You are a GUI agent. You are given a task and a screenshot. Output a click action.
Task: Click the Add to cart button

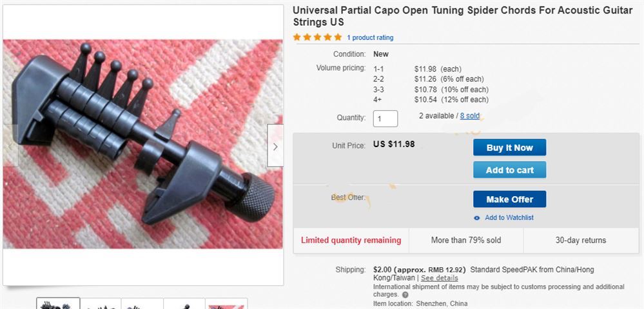tap(510, 170)
